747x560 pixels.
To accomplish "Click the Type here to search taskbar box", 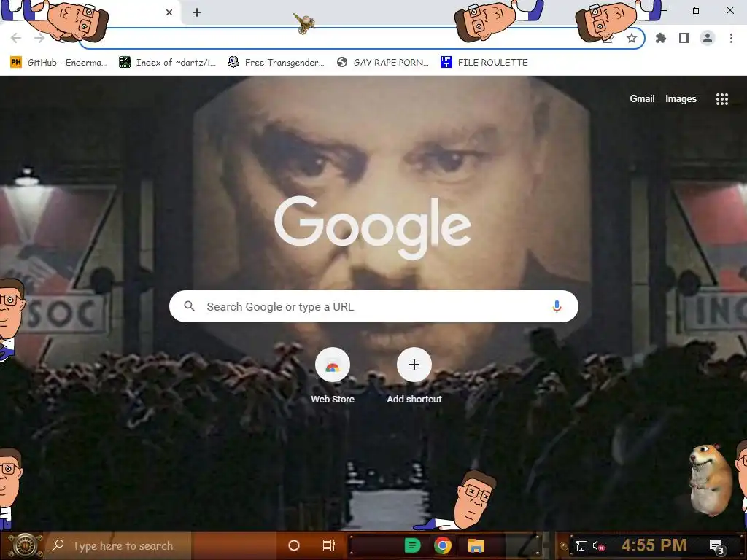I will [119, 545].
